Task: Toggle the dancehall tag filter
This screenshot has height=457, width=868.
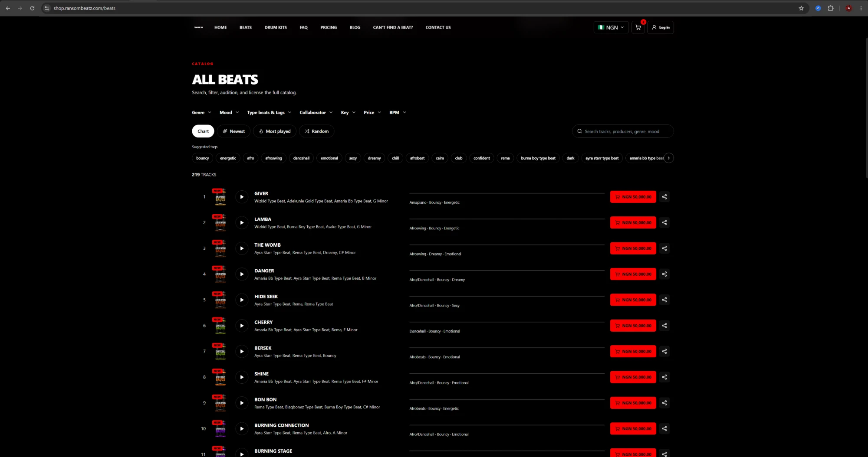Action: tap(301, 158)
